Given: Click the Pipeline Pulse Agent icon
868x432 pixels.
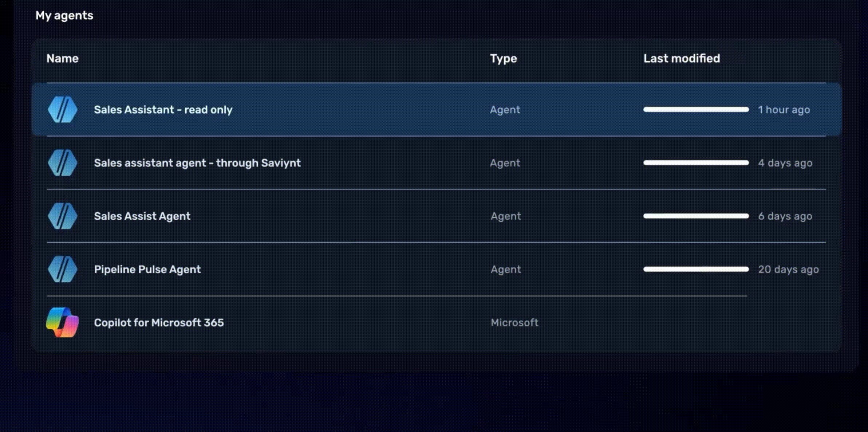Looking at the screenshot, I should 63,269.
